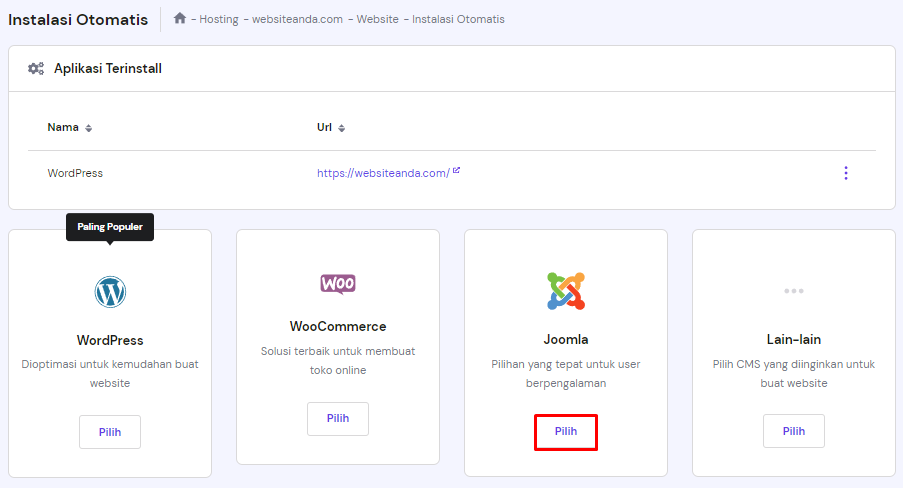The image size is (903, 488).
Task: Open three-dot menu for WordPress row
Action: click(x=845, y=173)
